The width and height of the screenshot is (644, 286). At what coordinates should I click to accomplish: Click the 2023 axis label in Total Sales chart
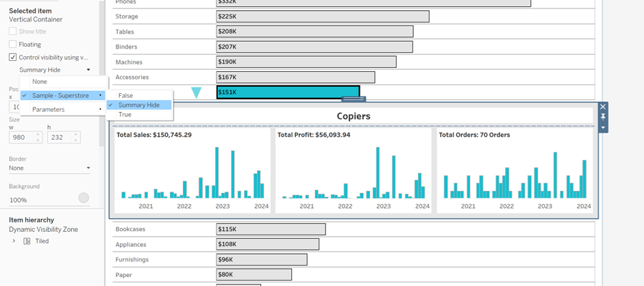223,207
